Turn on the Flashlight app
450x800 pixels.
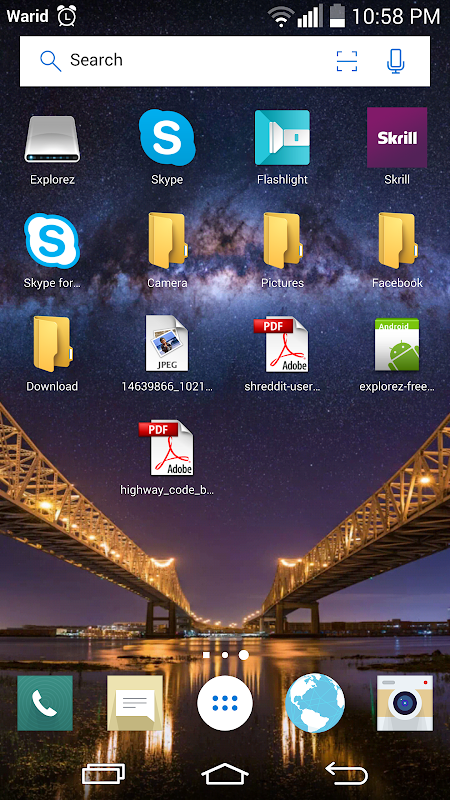click(x=282, y=137)
